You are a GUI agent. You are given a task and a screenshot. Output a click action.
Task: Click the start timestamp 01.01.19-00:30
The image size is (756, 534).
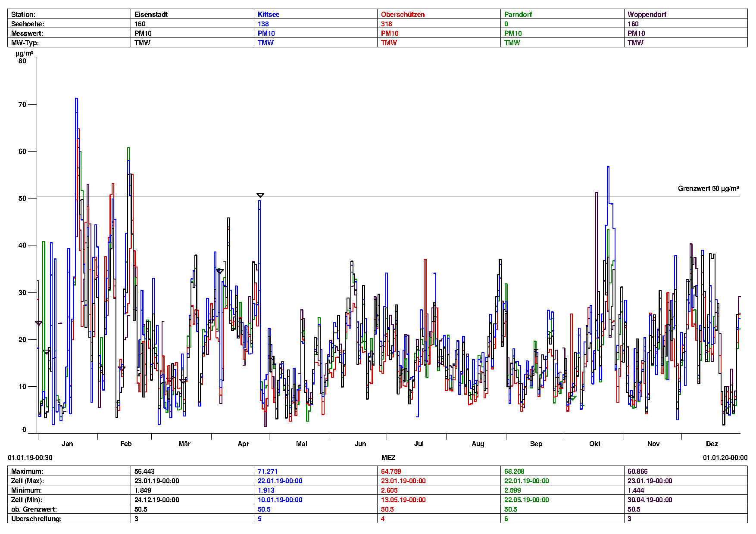[x=30, y=457]
